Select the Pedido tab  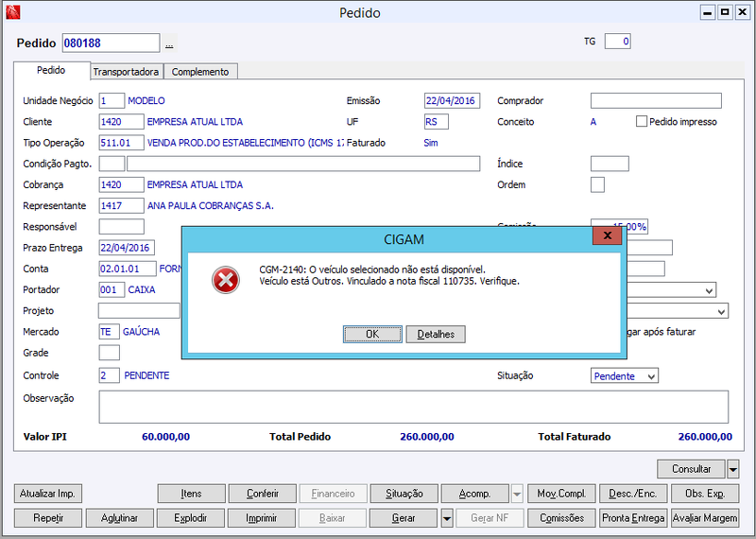[x=51, y=71]
